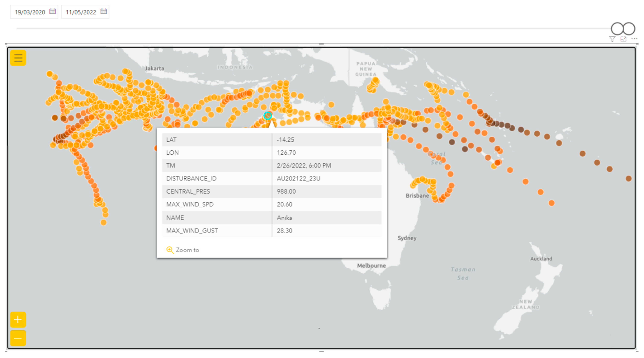
Task: Click the yellow plus zoom-in button
Action: pos(18,319)
